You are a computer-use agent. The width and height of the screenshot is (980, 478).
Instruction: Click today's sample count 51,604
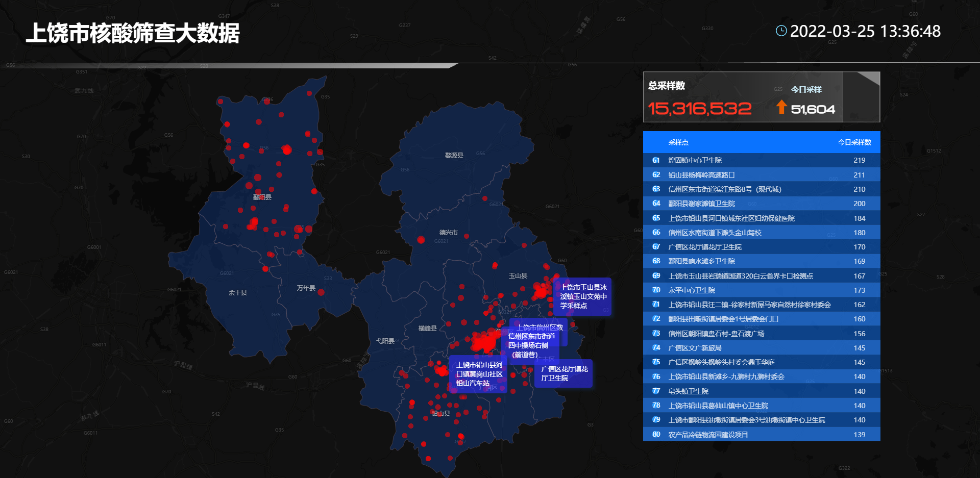813,109
